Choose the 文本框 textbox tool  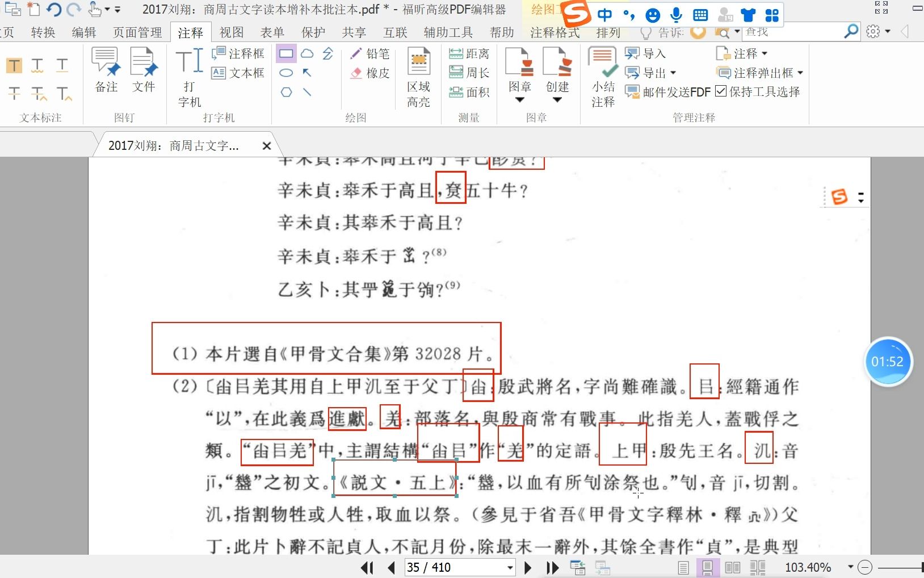[x=238, y=73]
